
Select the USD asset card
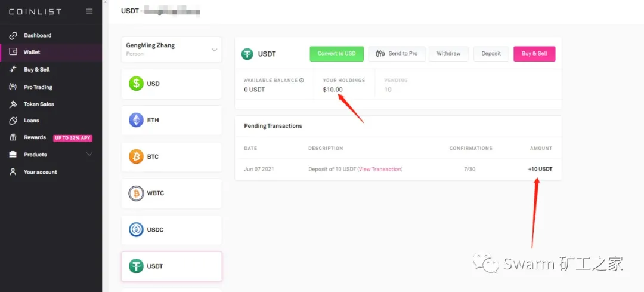pos(171,84)
